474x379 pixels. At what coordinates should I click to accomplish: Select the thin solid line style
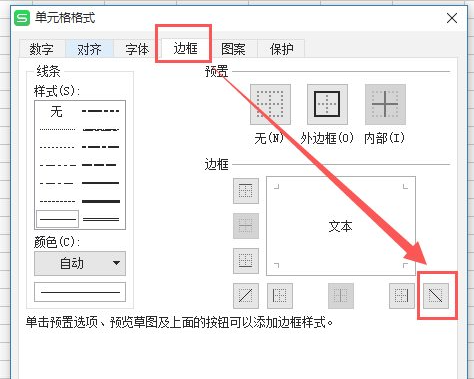click(57, 219)
